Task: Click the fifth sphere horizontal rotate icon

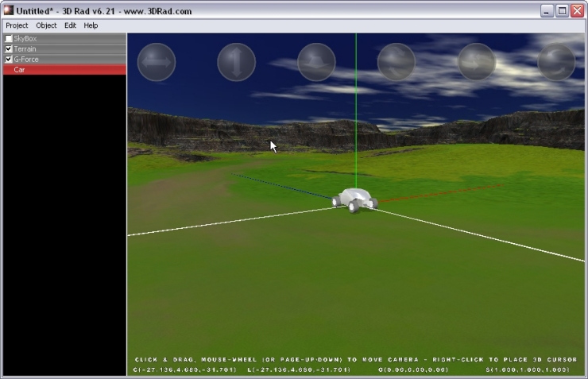Action: click(476, 62)
